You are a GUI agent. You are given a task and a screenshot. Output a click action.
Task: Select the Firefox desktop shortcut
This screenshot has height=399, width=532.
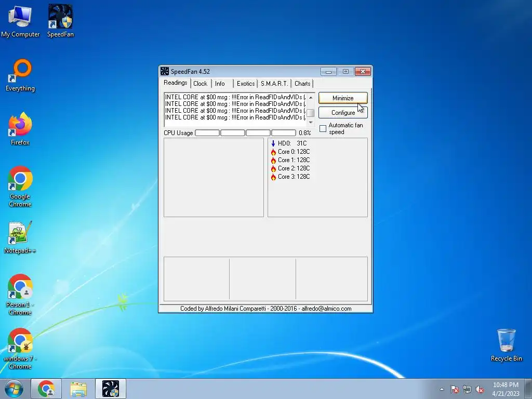point(20,129)
